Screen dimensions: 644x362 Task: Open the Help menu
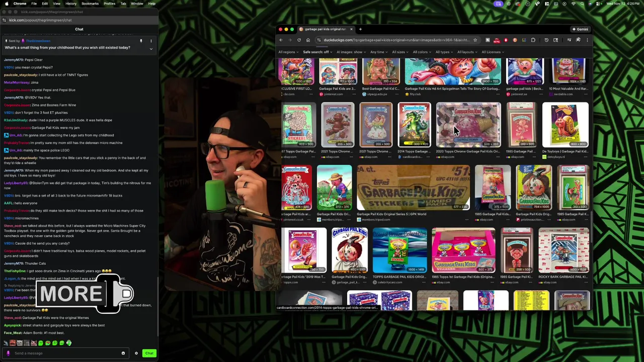[152, 4]
